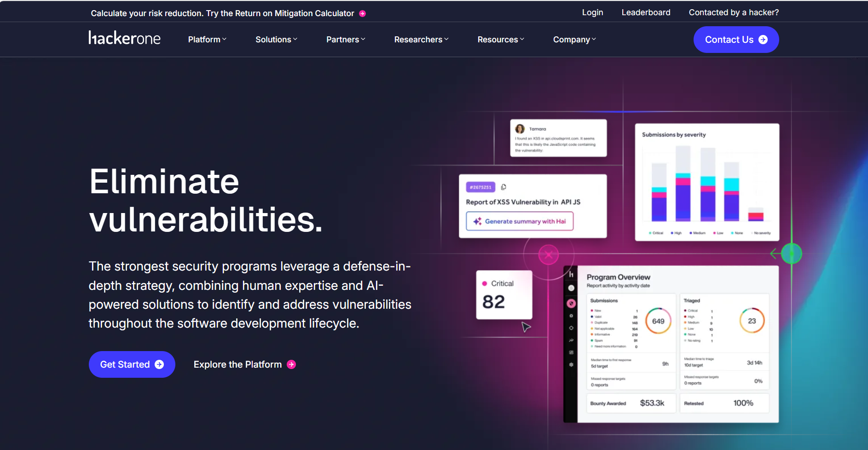Open the Solutions dropdown menu
The image size is (868, 450).
(276, 40)
